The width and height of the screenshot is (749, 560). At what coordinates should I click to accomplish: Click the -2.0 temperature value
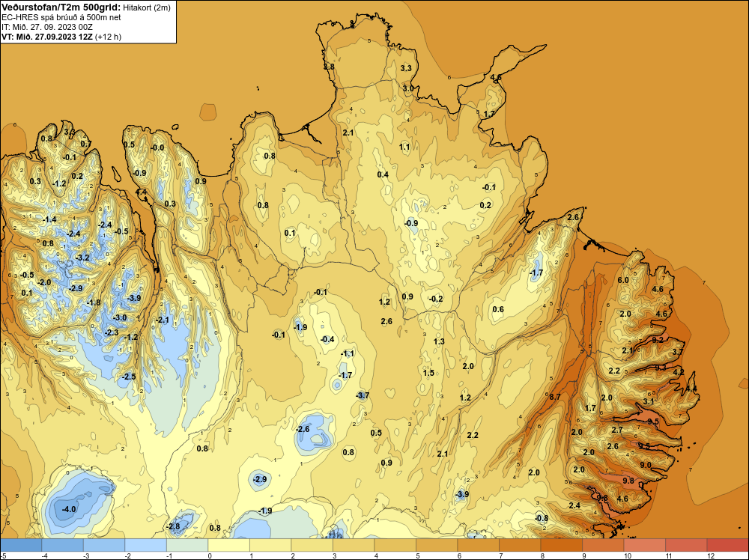[x=43, y=282]
